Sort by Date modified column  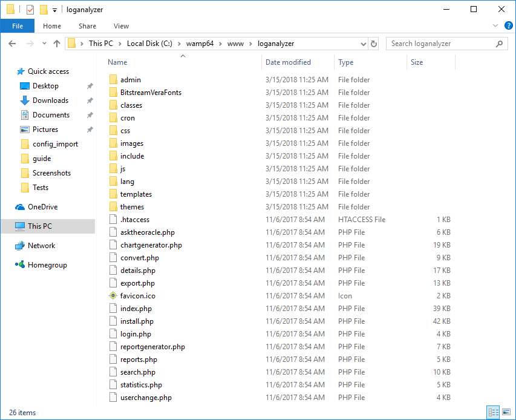pos(288,62)
